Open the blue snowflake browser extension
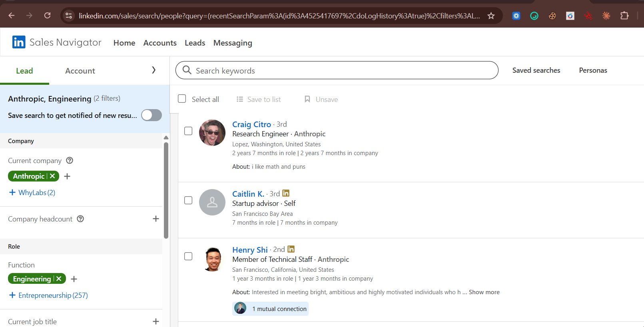 (516, 16)
